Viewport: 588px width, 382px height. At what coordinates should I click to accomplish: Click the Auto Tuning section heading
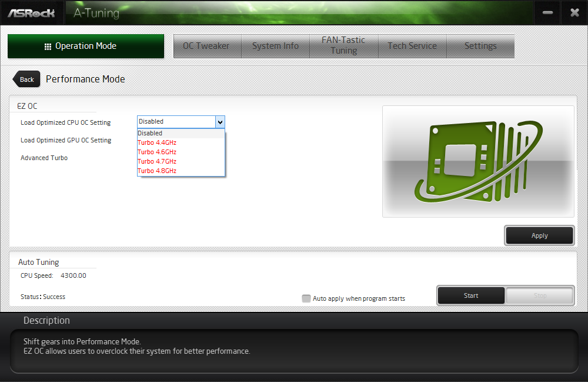(39, 262)
